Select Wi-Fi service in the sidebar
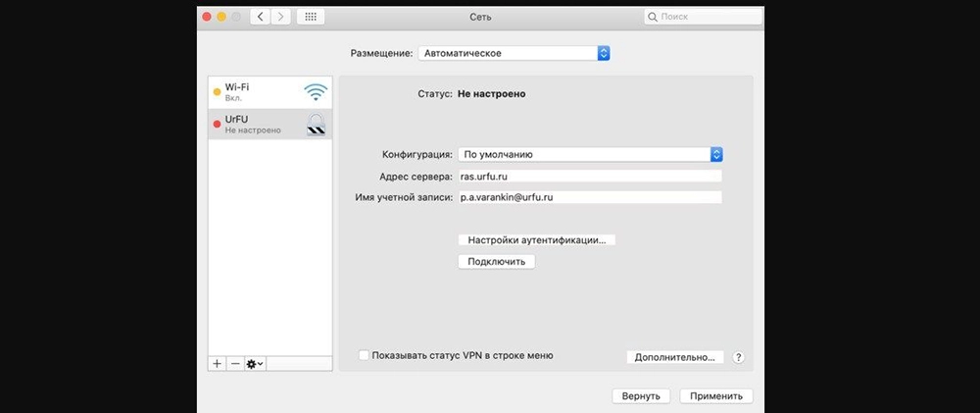The width and height of the screenshot is (980, 413). click(257, 93)
